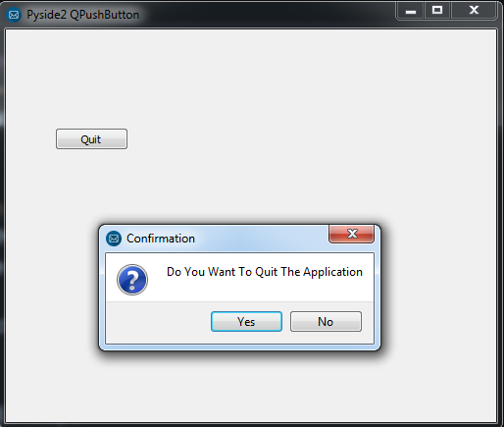Image resolution: width=504 pixels, height=427 pixels.
Task: Click blank title bar space beside Confirmation label
Action: [262, 239]
